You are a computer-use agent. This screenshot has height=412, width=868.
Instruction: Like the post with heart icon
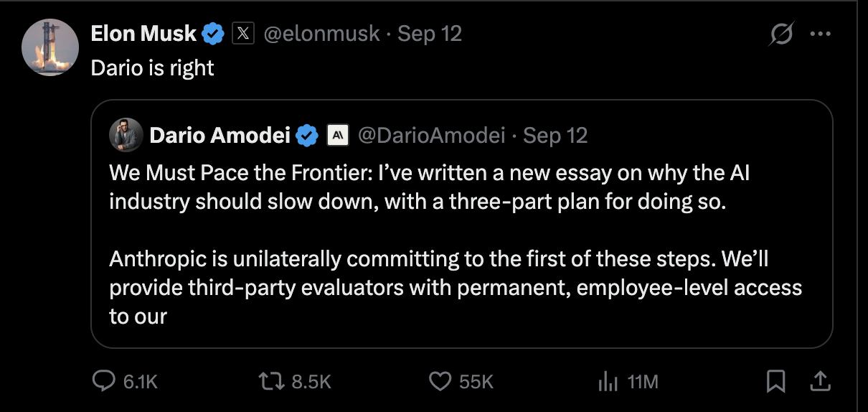(440, 382)
